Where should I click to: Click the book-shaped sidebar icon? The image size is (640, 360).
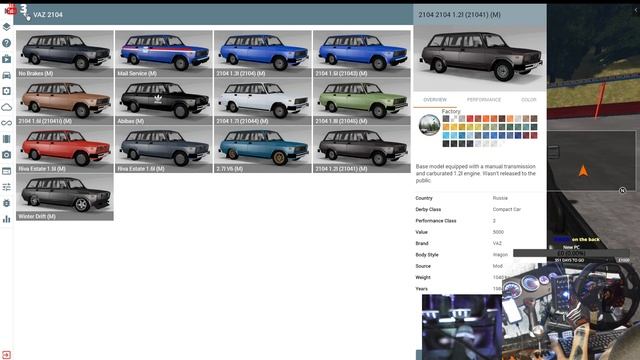coord(7,139)
